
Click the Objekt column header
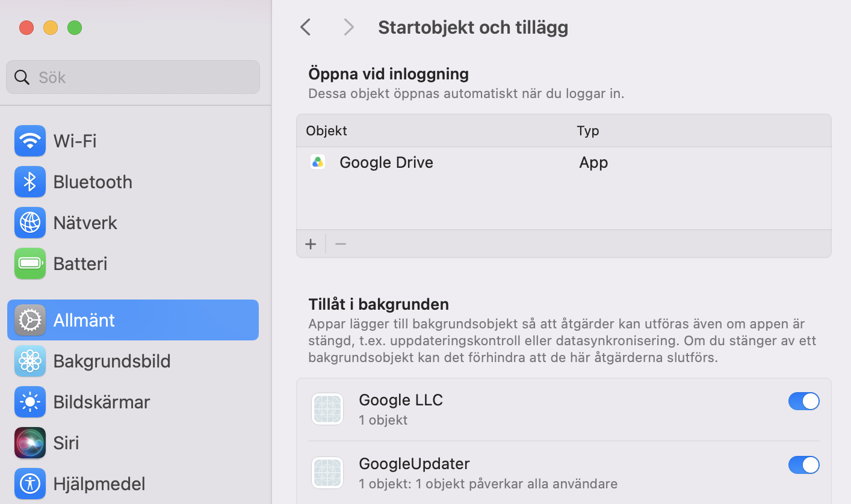tap(326, 131)
